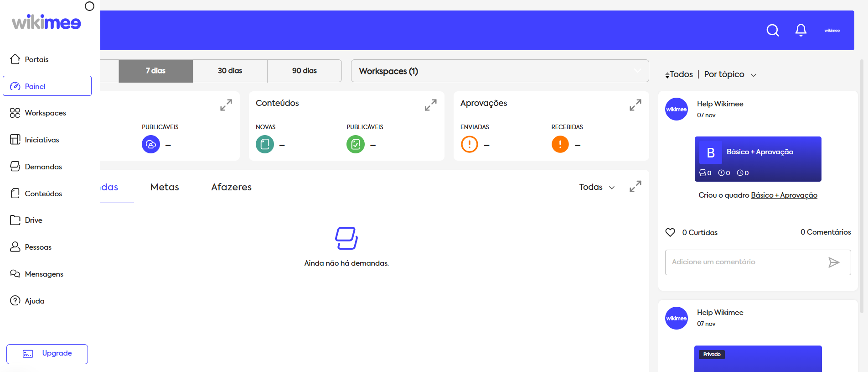Select the 30 dias period option
Image resolution: width=868 pixels, height=372 pixels.
click(x=230, y=71)
